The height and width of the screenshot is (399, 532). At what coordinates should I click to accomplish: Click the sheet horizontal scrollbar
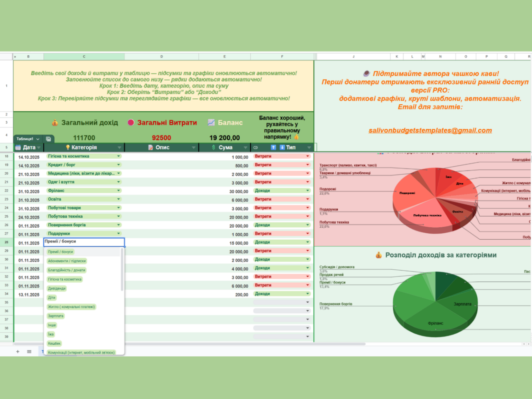tap(190, 344)
